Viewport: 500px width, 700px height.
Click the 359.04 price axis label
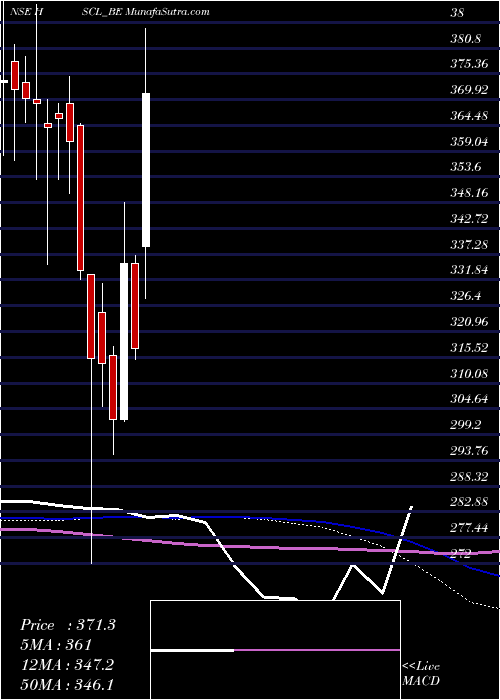[x=469, y=142]
